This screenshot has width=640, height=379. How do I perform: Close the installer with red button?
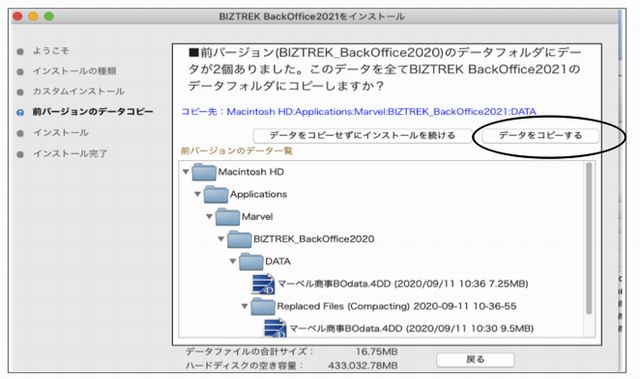pos(18,16)
